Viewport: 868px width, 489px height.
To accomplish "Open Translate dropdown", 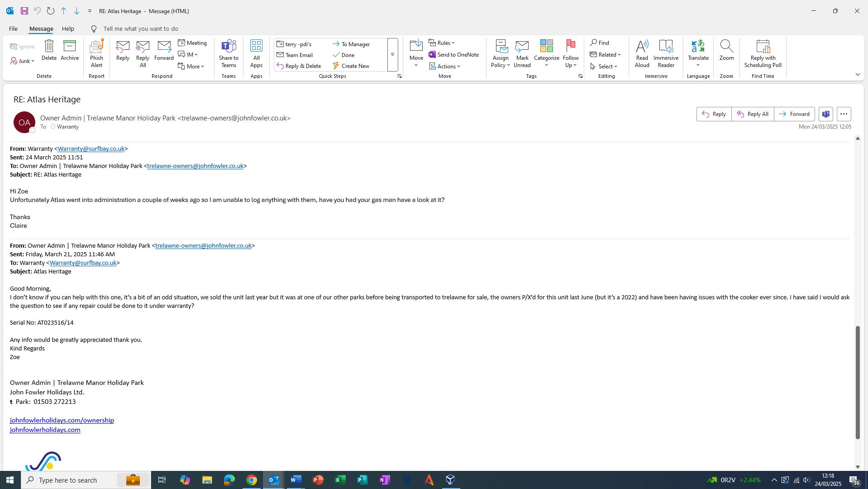I will pos(698,53).
